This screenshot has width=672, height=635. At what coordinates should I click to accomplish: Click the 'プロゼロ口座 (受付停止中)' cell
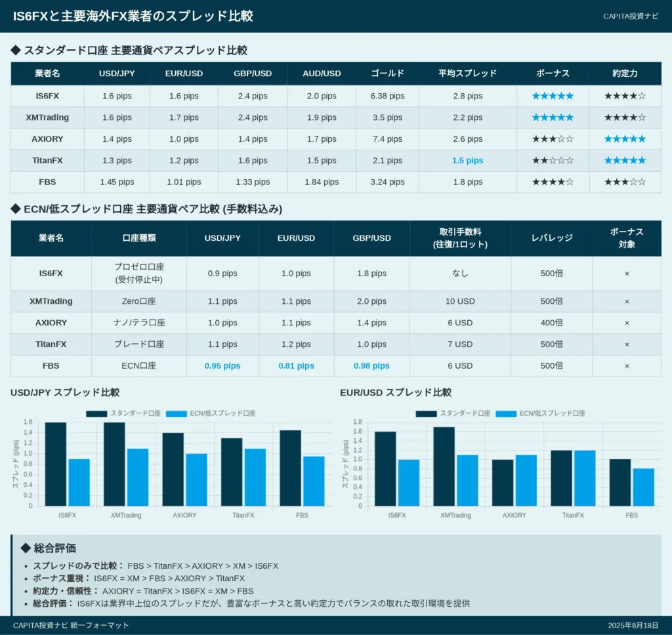click(x=139, y=274)
